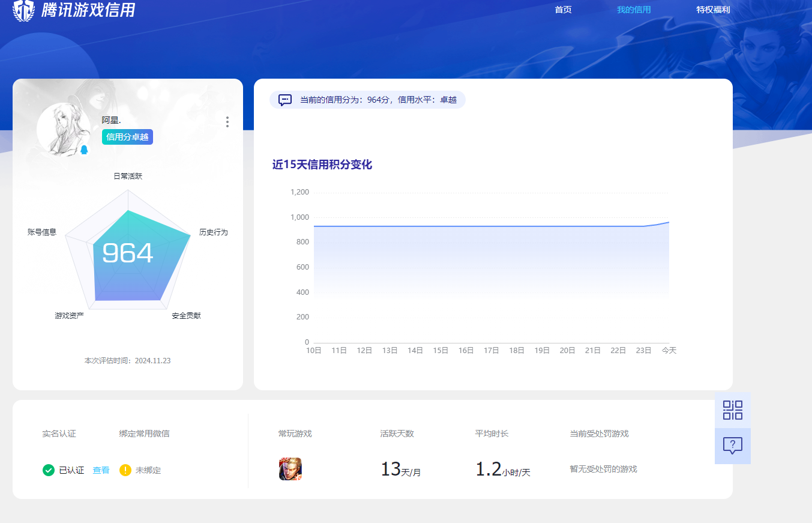Click the 游戏资产 radar axis label

pos(69,315)
